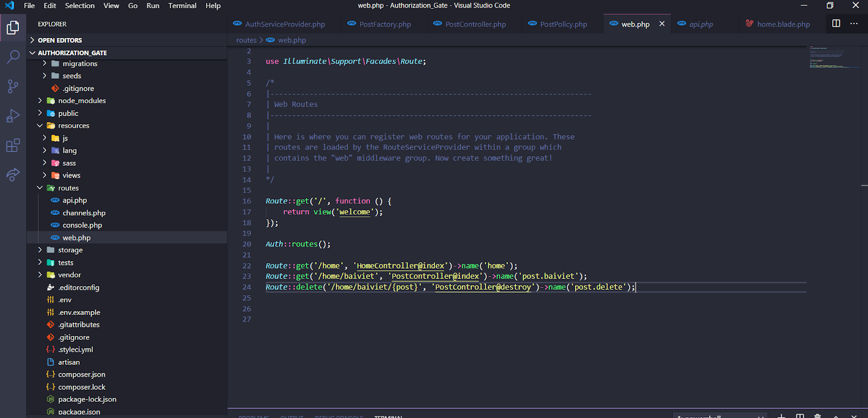The image size is (868, 418).
Task: Open the Explorer view in activity bar
Action: click(x=13, y=27)
